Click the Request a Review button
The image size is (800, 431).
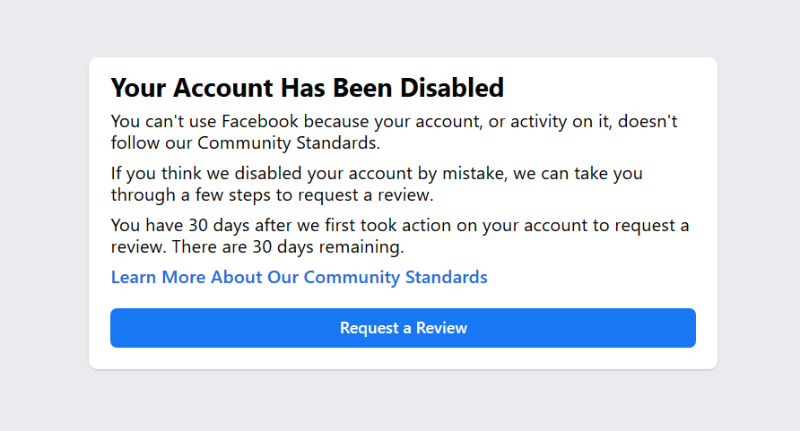(403, 328)
